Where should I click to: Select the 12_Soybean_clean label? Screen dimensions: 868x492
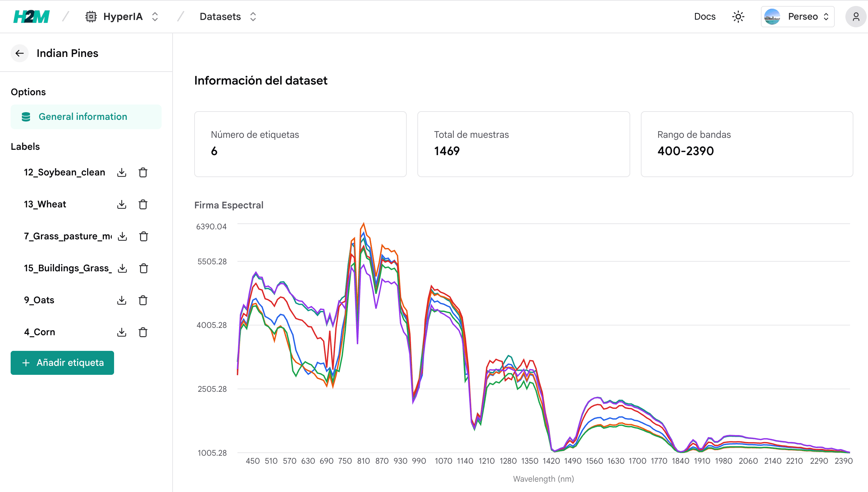tap(65, 172)
